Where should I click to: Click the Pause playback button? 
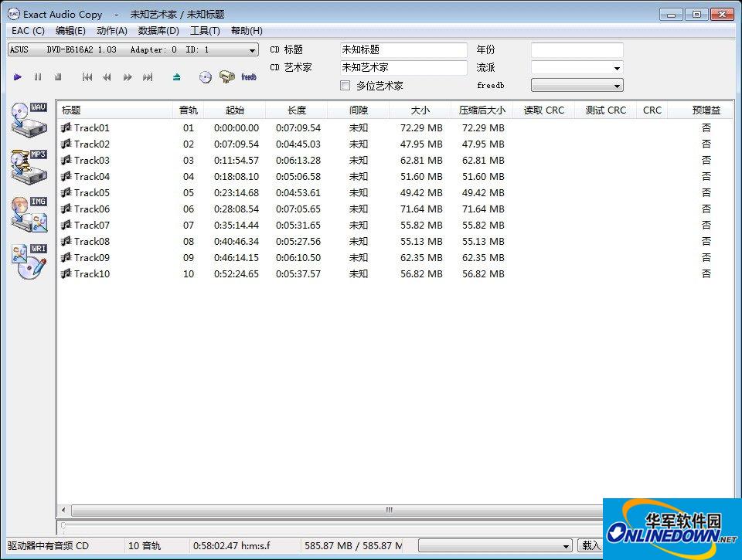coord(38,76)
